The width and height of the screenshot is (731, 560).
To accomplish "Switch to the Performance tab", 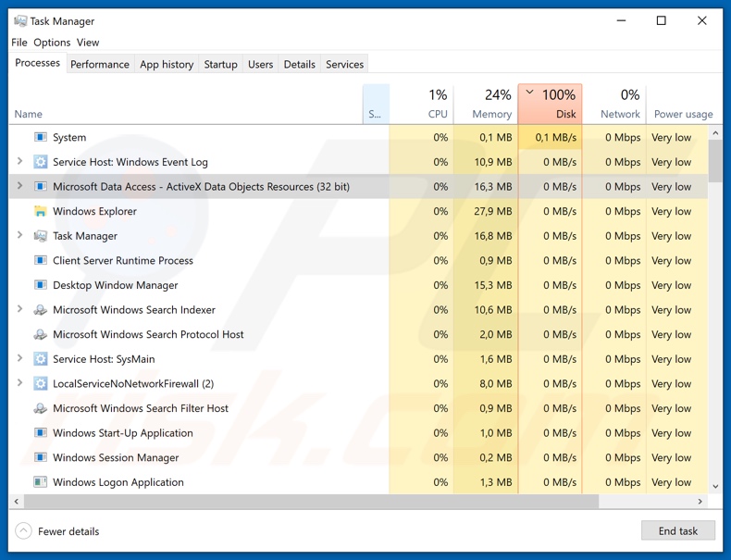I will 100,65.
